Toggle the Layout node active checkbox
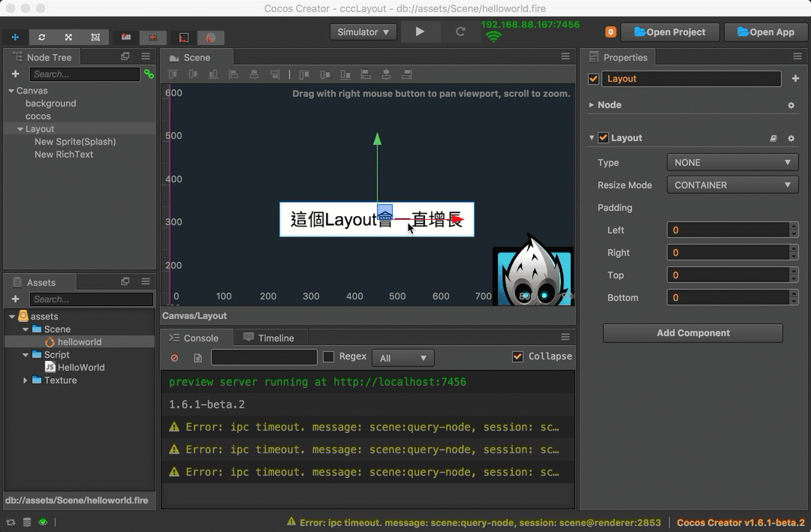The width and height of the screenshot is (811, 532). (x=594, y=79)
